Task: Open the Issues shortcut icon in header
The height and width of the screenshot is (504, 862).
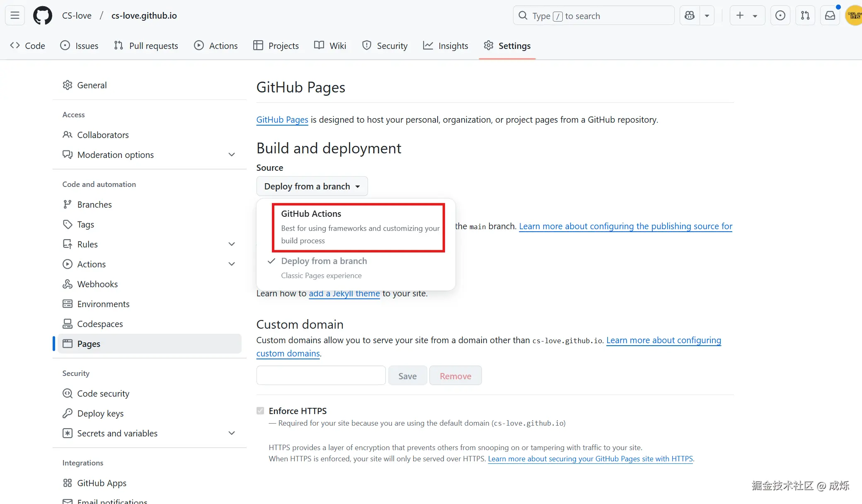Action: 780,16
